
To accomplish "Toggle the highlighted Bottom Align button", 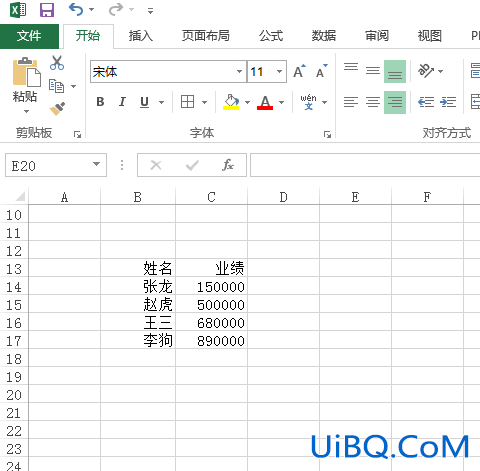I will [395, 71].
